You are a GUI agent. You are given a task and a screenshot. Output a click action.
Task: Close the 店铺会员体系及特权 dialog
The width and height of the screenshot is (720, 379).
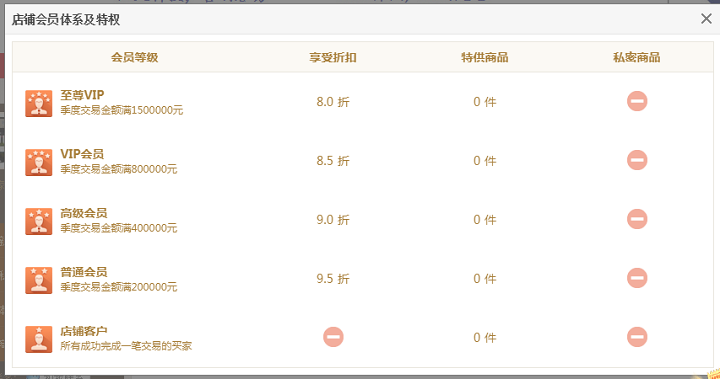pos(706,19)
